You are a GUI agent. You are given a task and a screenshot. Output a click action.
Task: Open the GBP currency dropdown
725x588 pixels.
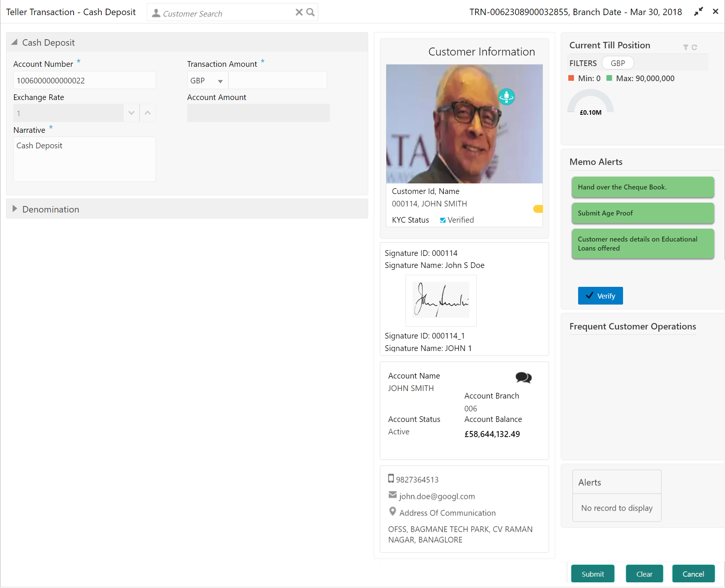point(207,81)
